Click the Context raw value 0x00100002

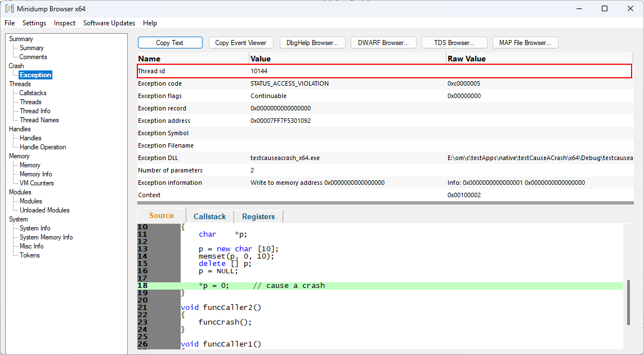click(x=464, y=195)
